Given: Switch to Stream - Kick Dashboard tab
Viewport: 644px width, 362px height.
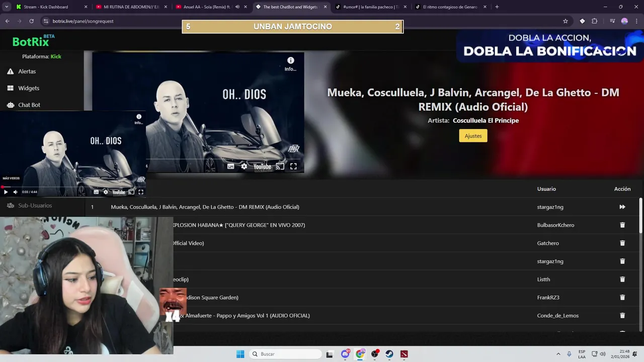Looking at the screenshot, I should point(51,7).
